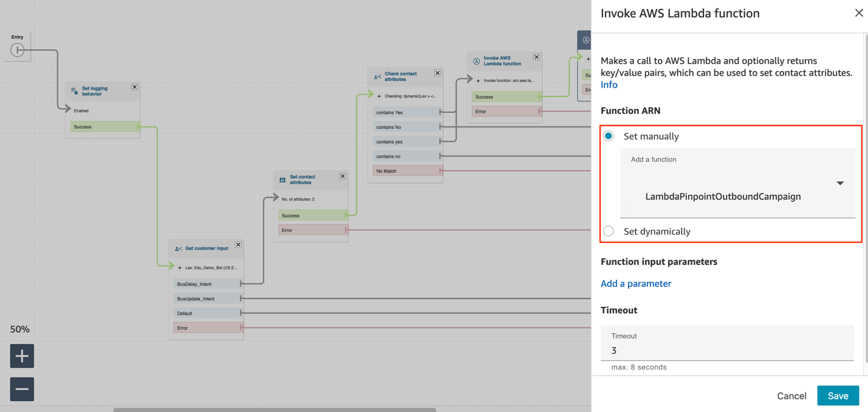868x412 pixels.
Task: Zoom in the flow canvas with plus
Action: coord(22,356)
